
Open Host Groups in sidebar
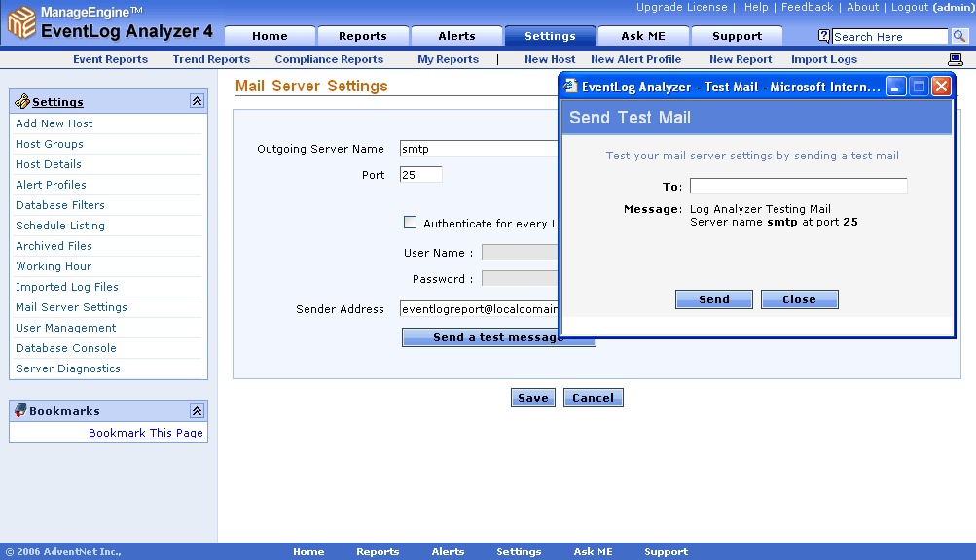click(x=50, y=144)
